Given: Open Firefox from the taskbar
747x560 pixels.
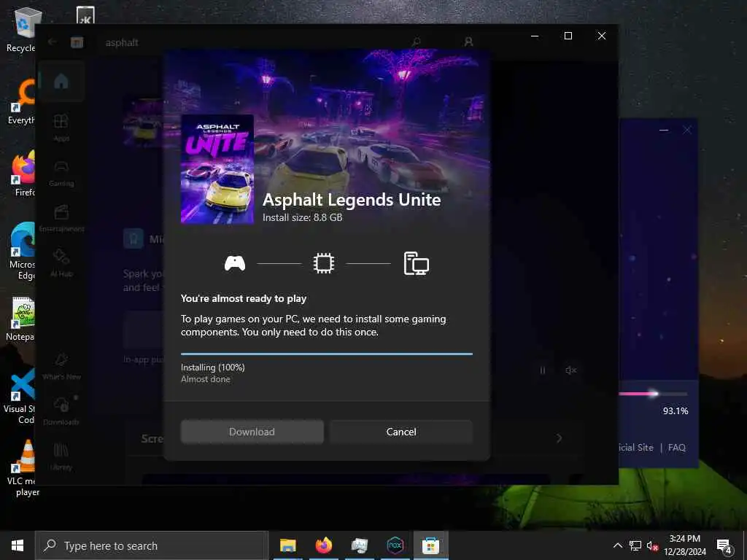Looking at the screenshot, I should (x=323, y=545).
